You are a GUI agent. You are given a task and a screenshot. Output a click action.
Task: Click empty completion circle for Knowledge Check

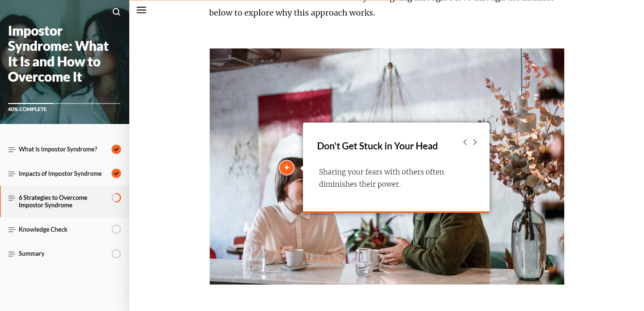(x=116, y=229)
